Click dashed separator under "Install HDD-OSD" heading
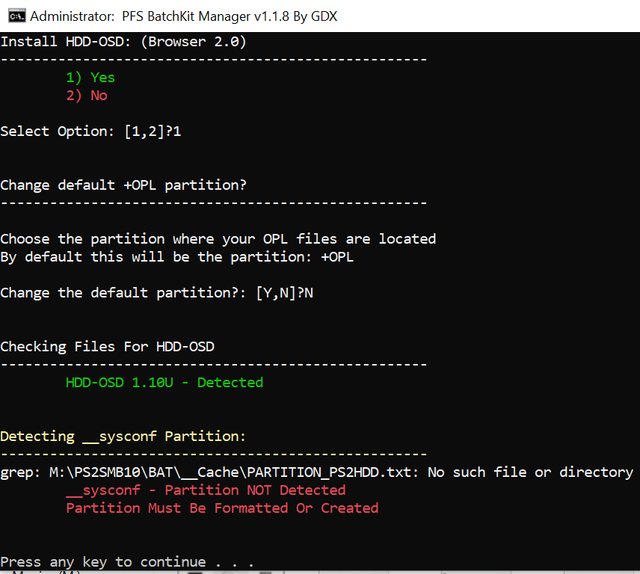640x574 pixels. pyautogui.click(x=213, y=60)
